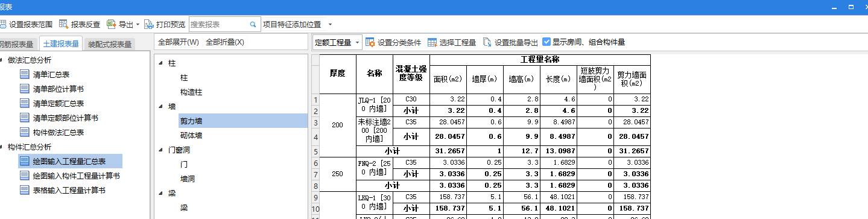Click the 厚度 column header

pyautogui.click(x=337, y=74)
